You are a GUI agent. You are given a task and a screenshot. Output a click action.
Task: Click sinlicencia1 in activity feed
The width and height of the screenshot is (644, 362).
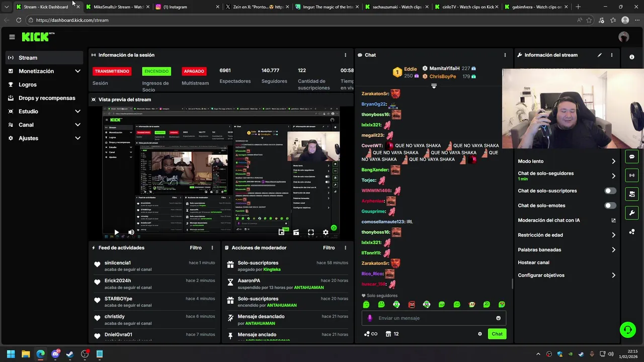click(x=117, y=263)
